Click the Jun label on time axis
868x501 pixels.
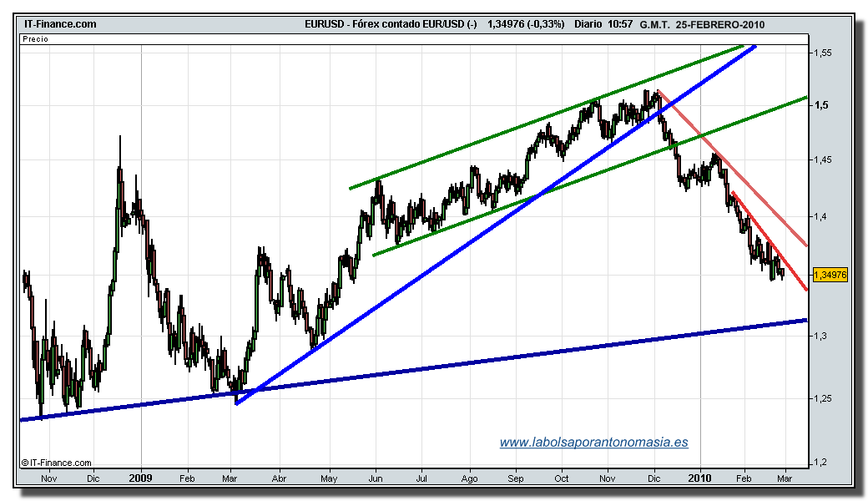pyautogui.click(x=376, y=478)
